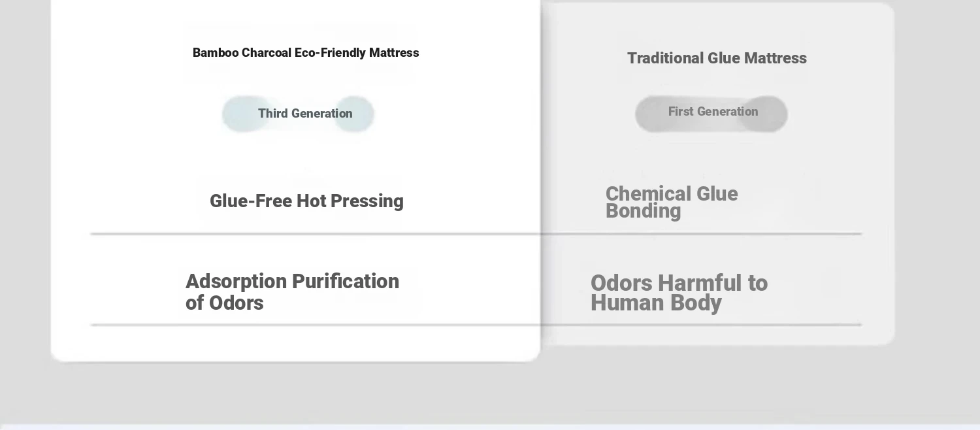Click the pale blue strip at page bottom
Screen dimensions: 980x430
click(490, 427)
